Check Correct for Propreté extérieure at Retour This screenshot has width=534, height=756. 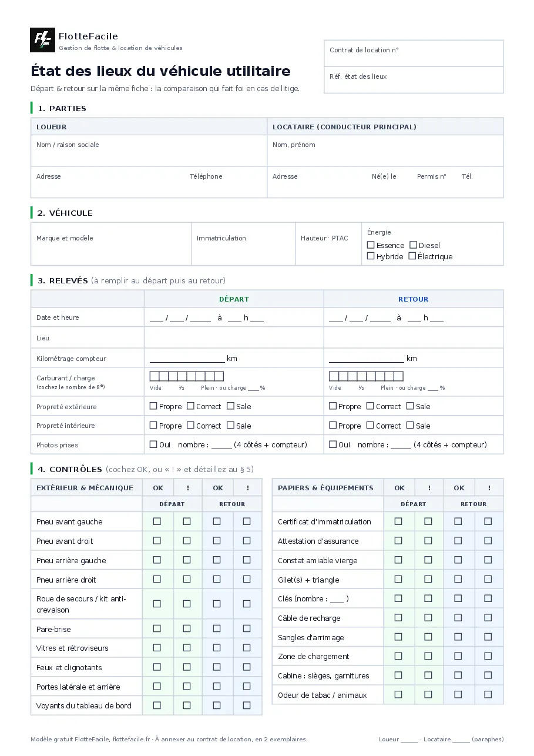[370, 406]
